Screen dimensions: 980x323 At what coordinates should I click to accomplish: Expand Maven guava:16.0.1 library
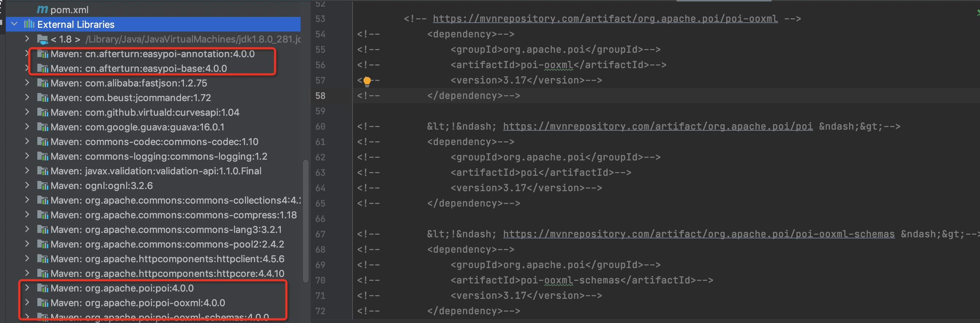coord(27,126)
